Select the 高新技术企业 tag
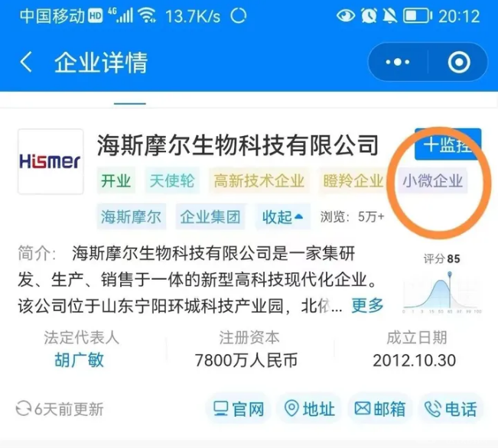Screen dimensions: 498x448 tap(259, 181)
